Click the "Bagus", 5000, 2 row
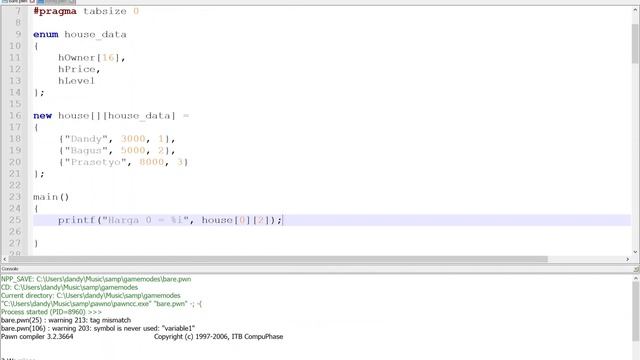Viewport: 640px width, 360px height. click(x=117, y=150)
